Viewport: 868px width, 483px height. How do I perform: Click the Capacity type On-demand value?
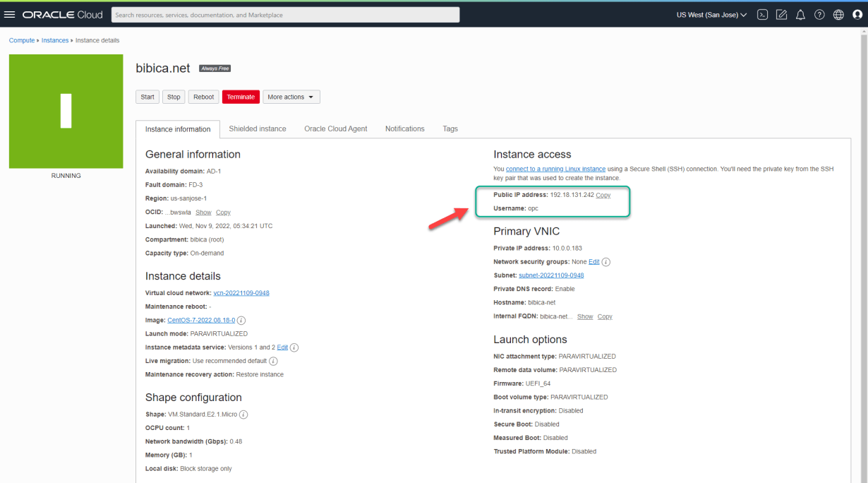[207, 253]
